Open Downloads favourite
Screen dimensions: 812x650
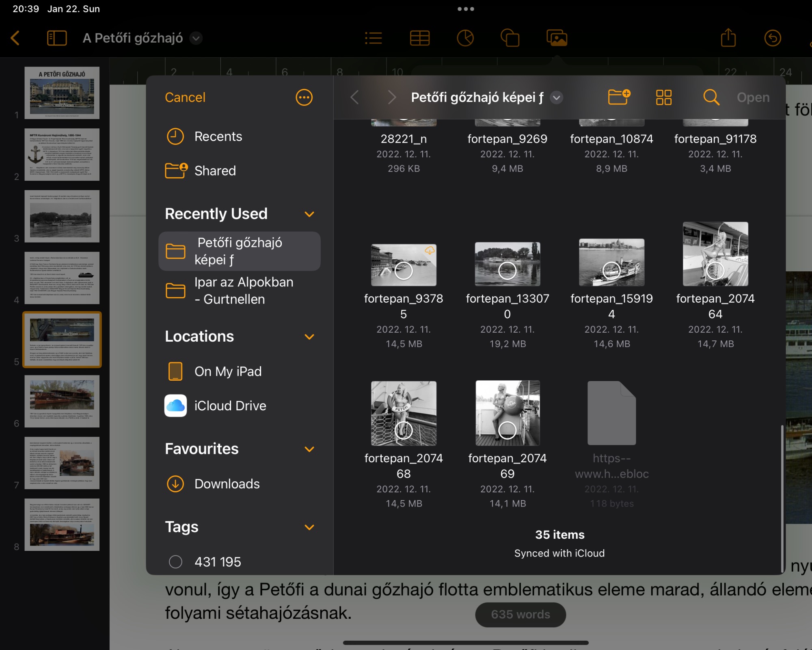point(240,484)
